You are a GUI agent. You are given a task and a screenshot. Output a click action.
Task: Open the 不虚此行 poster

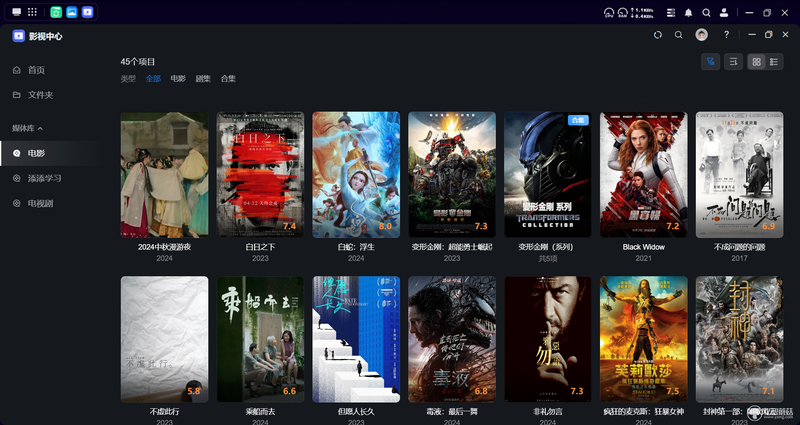(164, 339)
